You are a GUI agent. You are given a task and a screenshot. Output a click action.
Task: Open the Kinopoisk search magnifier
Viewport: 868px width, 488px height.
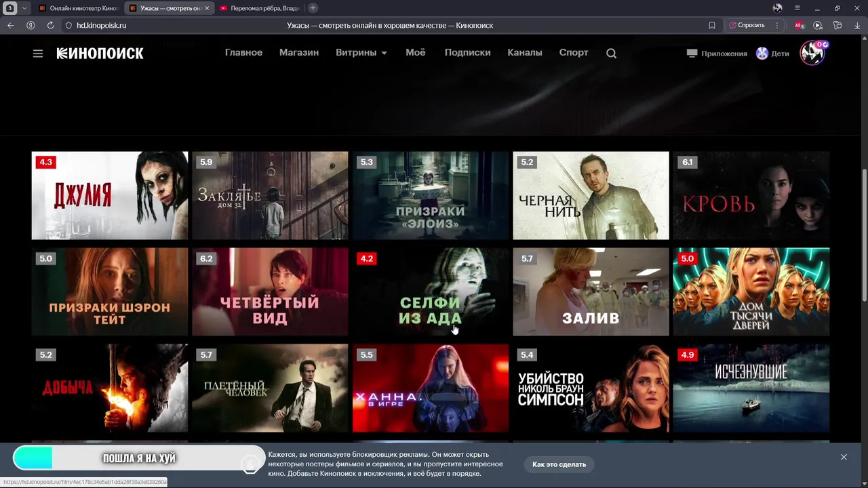pos(611,54)
